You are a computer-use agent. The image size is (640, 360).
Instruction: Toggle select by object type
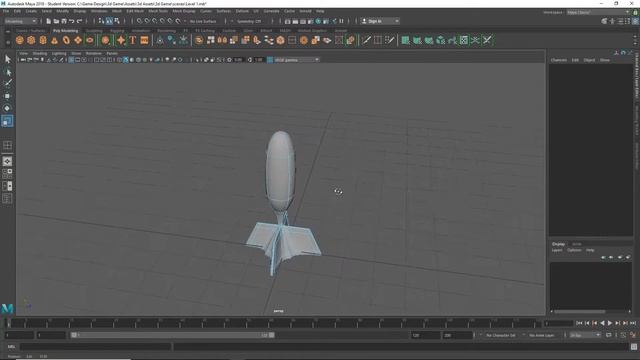coord(109,21)
